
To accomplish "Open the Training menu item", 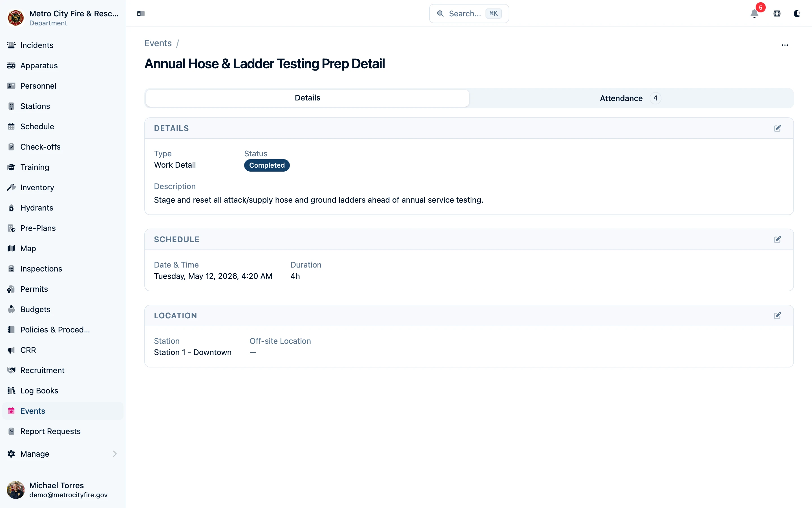I will [x=63, y=167].
